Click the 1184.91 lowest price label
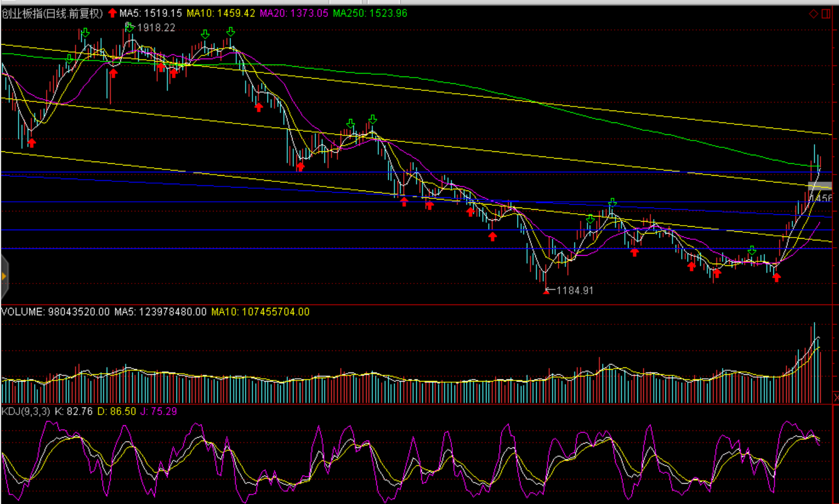Screen dimensions: 839x504 (x=574, y=290)
